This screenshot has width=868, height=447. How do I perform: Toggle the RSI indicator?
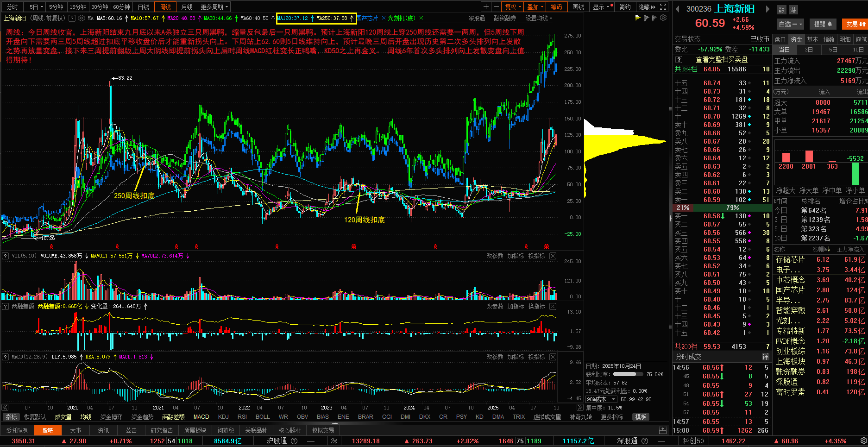point(242,417)
